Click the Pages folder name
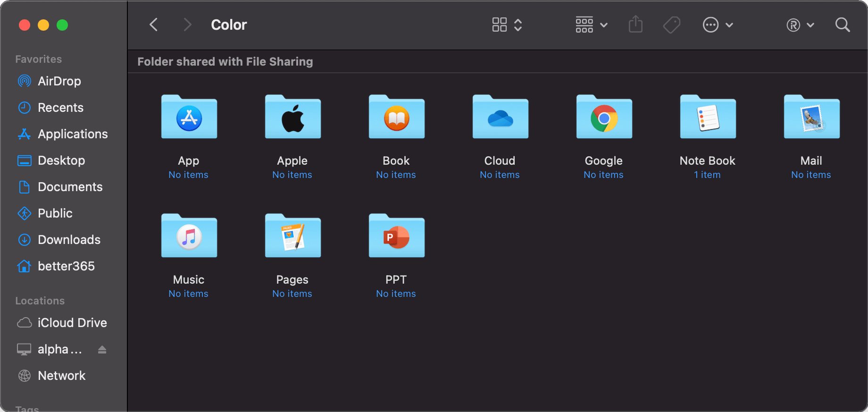Screen dimensions: 868x412 292,280
